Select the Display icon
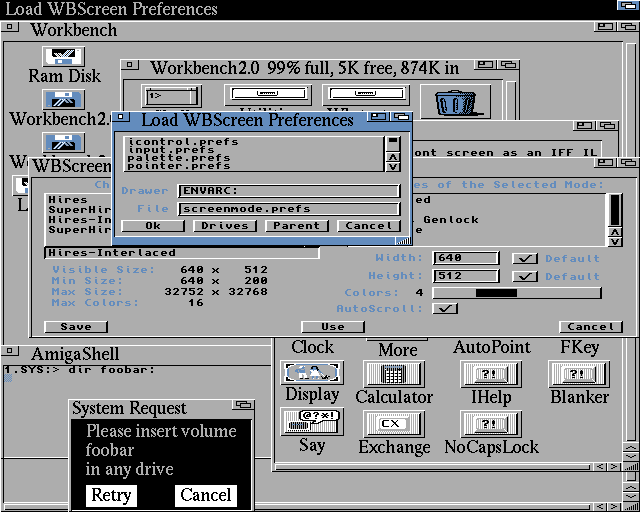Screen dimensions: 640x512 [x=312, y=372]
